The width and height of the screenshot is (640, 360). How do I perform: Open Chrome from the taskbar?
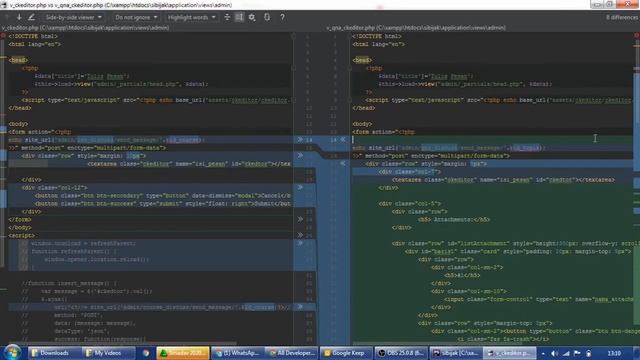pos(146,353)
